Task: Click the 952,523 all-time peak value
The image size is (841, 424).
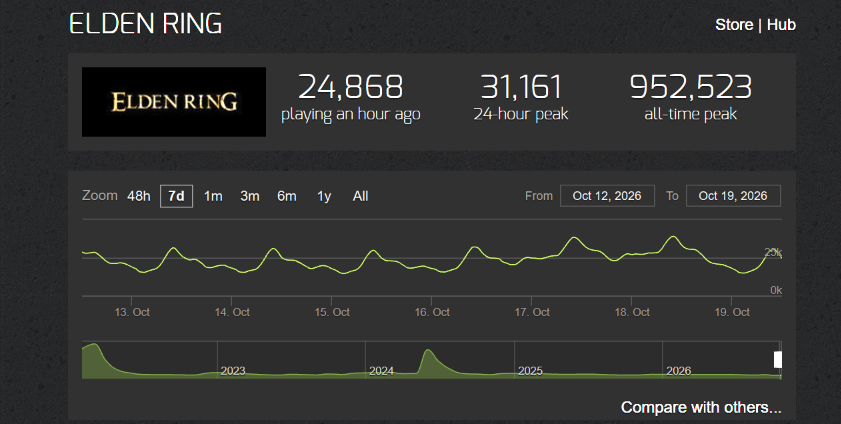Action: point(691,87)
